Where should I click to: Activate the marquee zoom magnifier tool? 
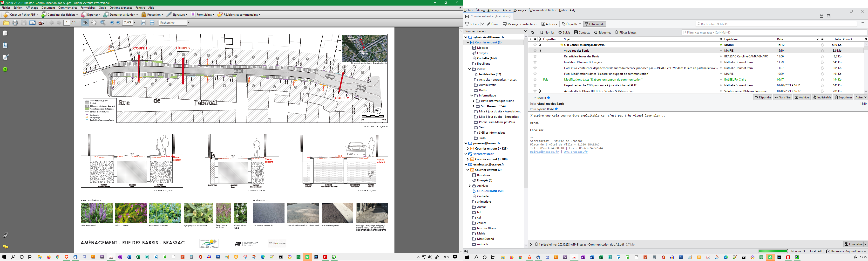pos(103,23)
